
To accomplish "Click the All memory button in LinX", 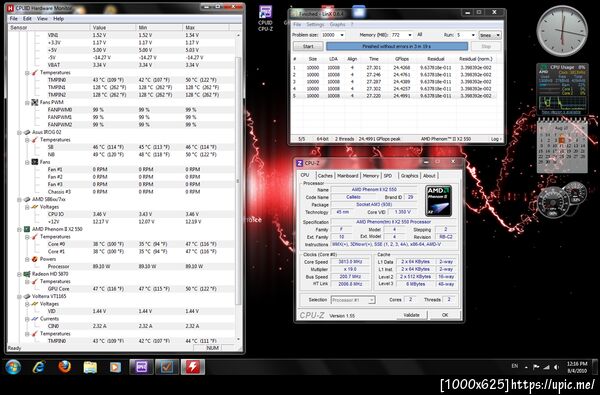I will click(x=419, y=34).
